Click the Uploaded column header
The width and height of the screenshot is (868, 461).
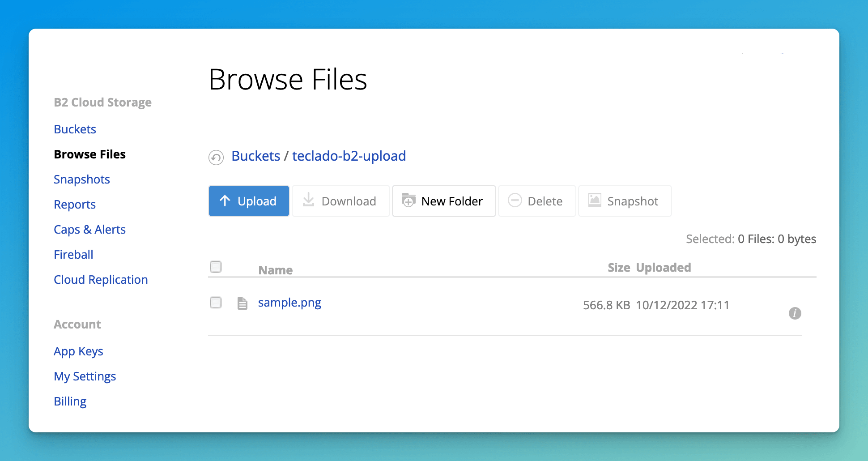pyautogui.click(x=664, y=268)
